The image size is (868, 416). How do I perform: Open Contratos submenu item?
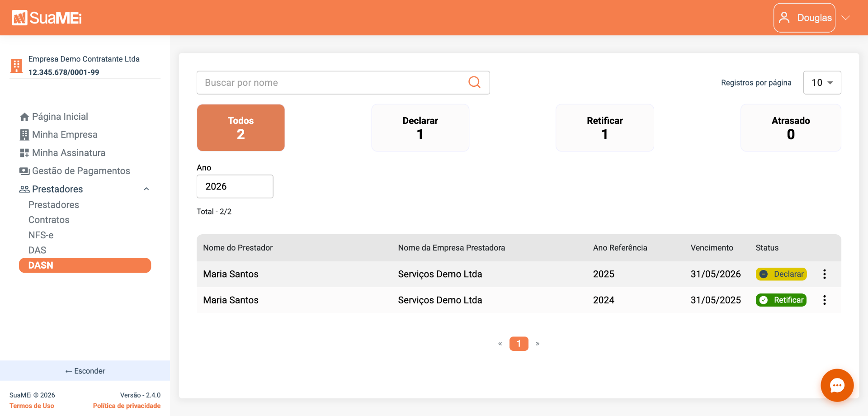point(49,220)
